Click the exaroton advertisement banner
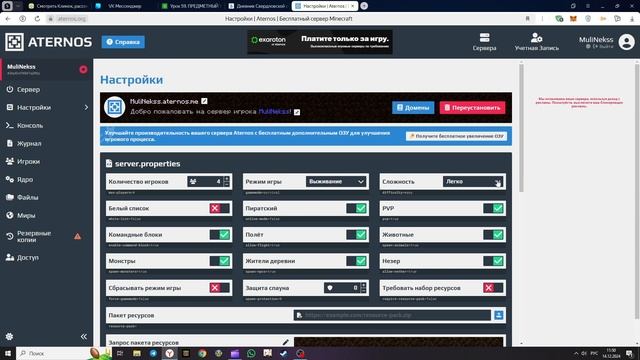The width and height of the screenshot is (640, 360). tap(320, 42)
